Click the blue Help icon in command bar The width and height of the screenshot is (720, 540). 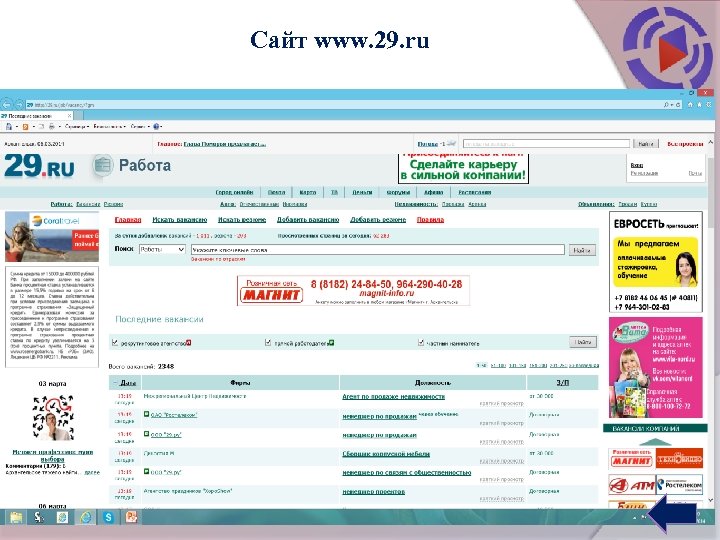(x=156, y=126)
